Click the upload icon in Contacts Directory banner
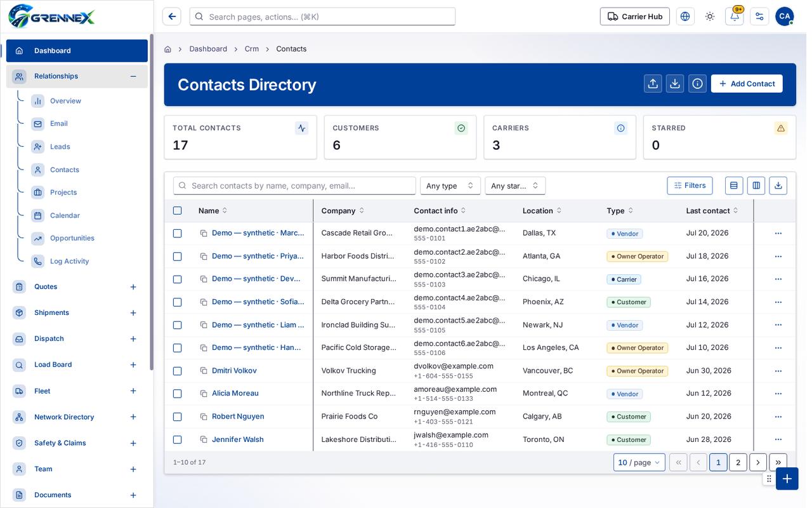812x508 pixels. point(653,84)
